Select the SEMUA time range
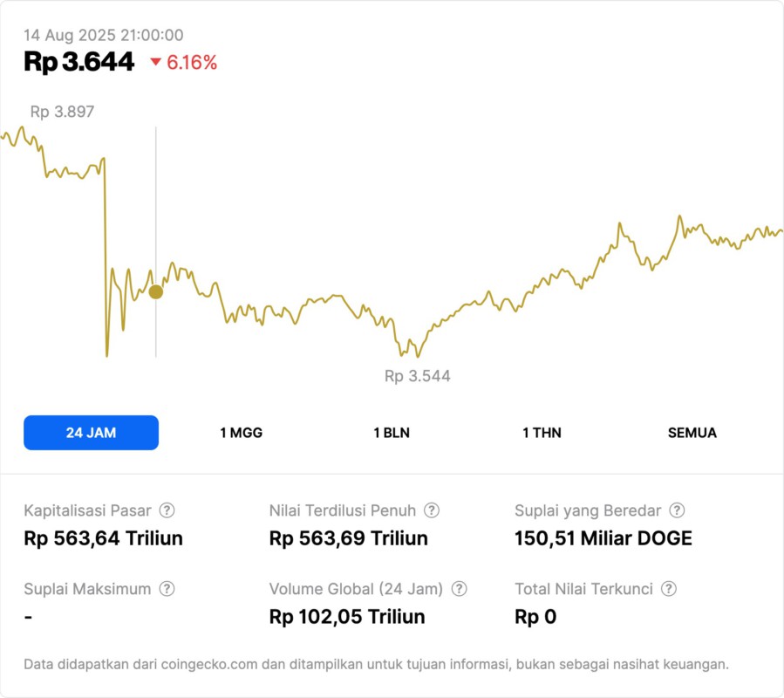784x698 pixels. (x=692, y=433)
